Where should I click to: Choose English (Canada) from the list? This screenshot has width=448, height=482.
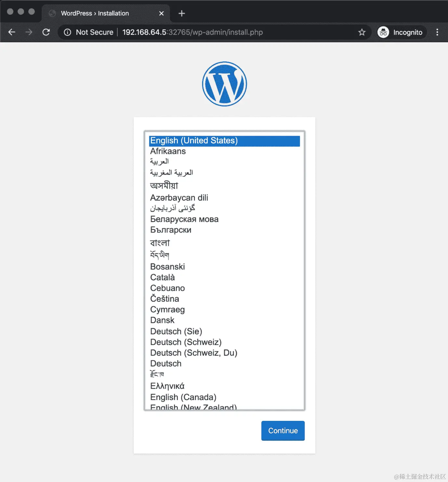[x=183, y=397]
